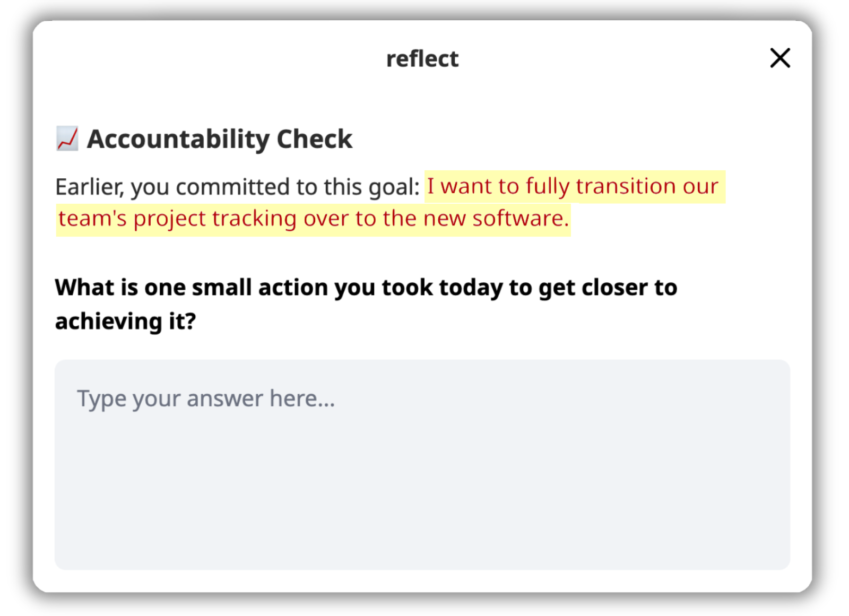
Task: Click the empty lower area of the answer box
Action: [422, 504]
